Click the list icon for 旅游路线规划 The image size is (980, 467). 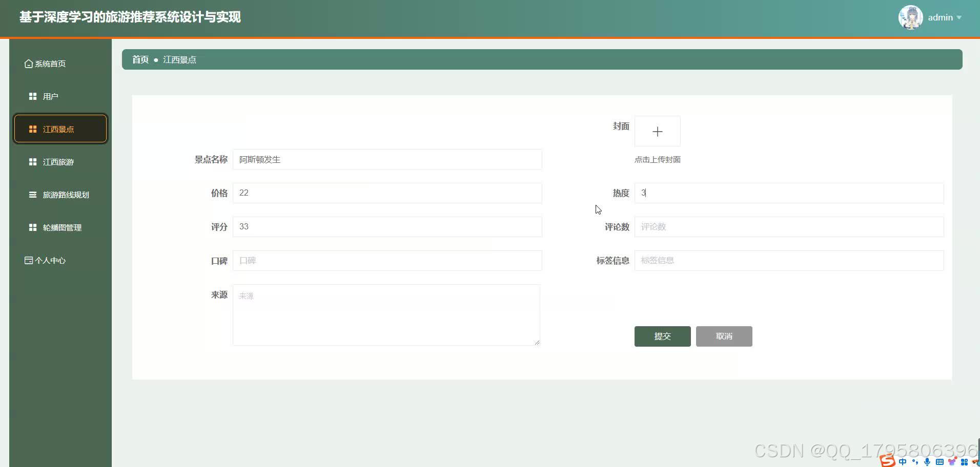coord(33,195)
